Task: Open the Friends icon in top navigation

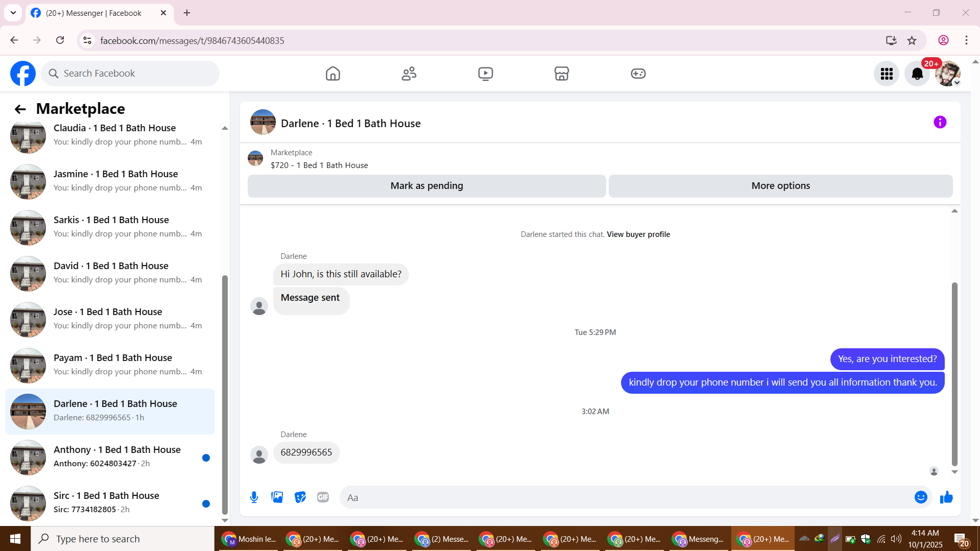Action: coord(409,74)
